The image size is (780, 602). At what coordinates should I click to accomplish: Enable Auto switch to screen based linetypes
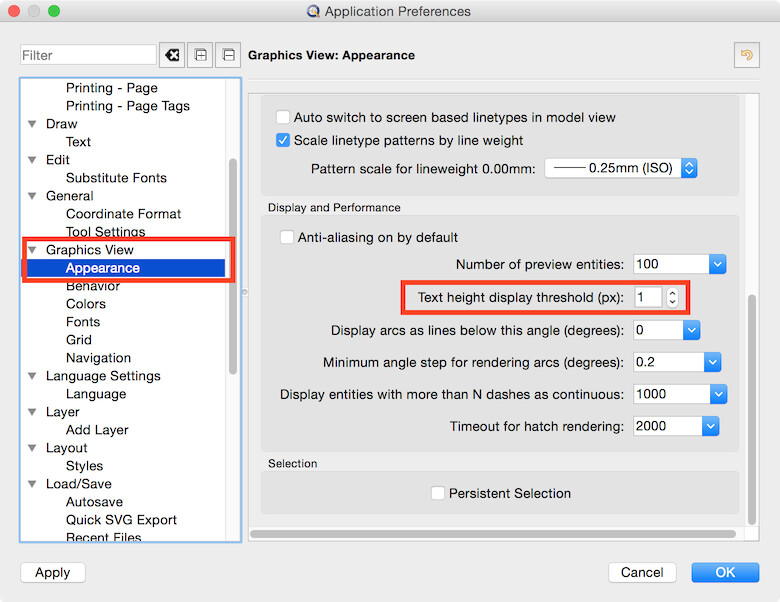[x=283, y=117]
